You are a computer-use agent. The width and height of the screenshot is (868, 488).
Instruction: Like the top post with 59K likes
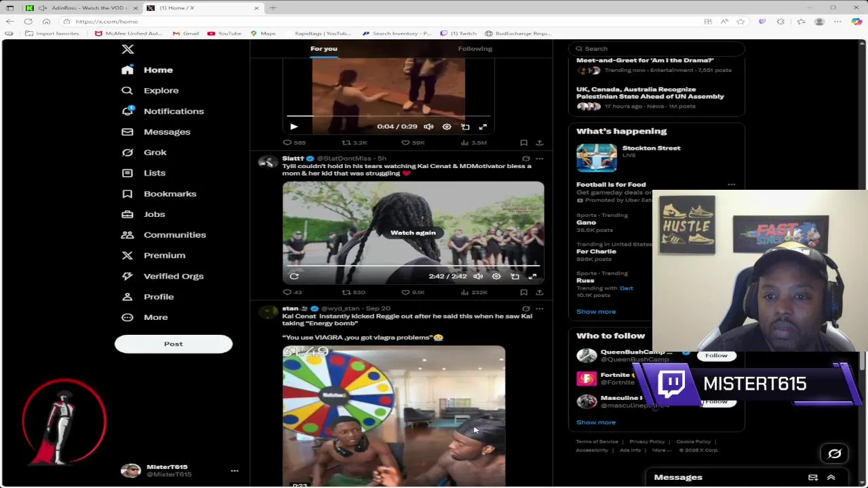pyautogui.click(x=413, y=143)
